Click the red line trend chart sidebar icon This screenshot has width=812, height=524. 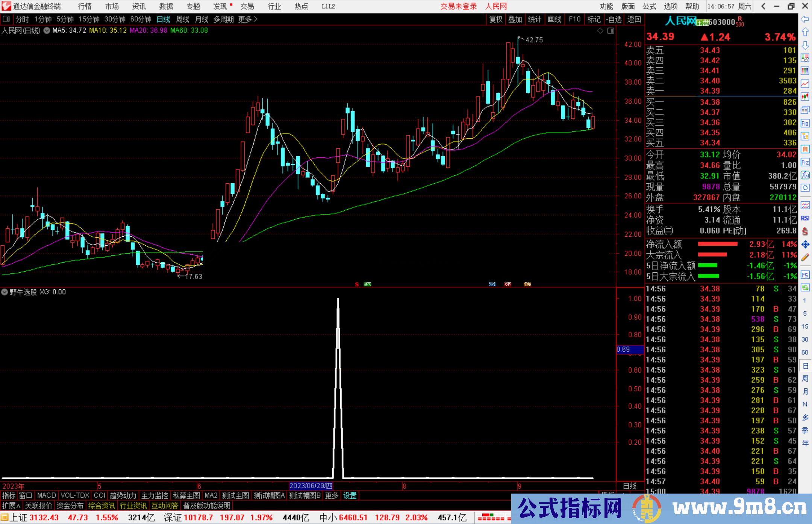805,84
